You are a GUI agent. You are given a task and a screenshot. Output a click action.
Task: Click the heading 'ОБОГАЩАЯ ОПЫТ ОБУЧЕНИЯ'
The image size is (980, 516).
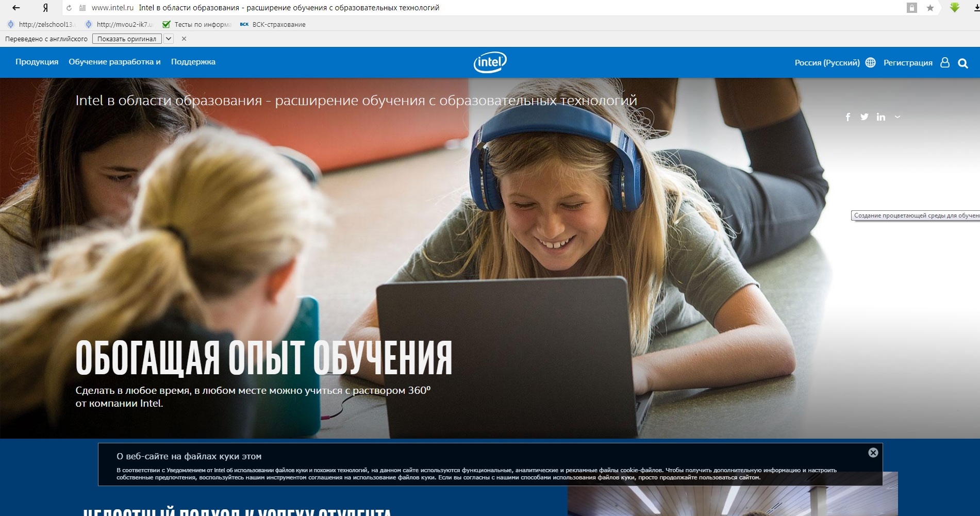click(264, 357)
